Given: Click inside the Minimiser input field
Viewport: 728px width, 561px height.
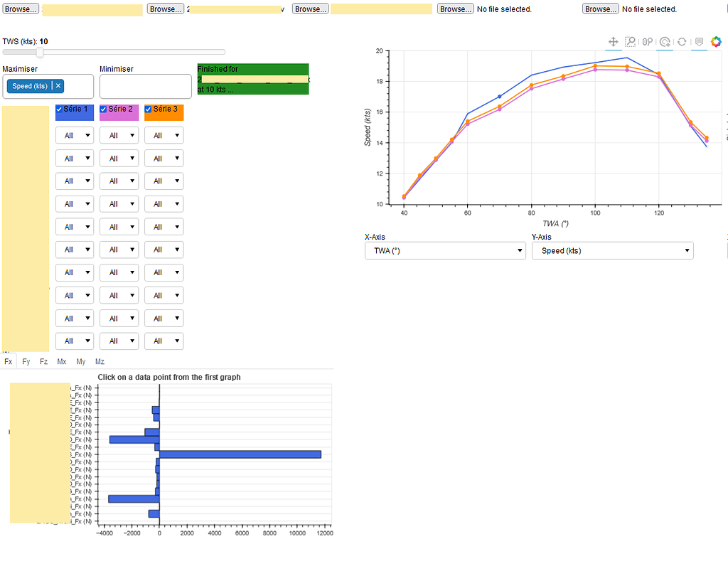Looking at the screenshot, I should tap(145, 86).
